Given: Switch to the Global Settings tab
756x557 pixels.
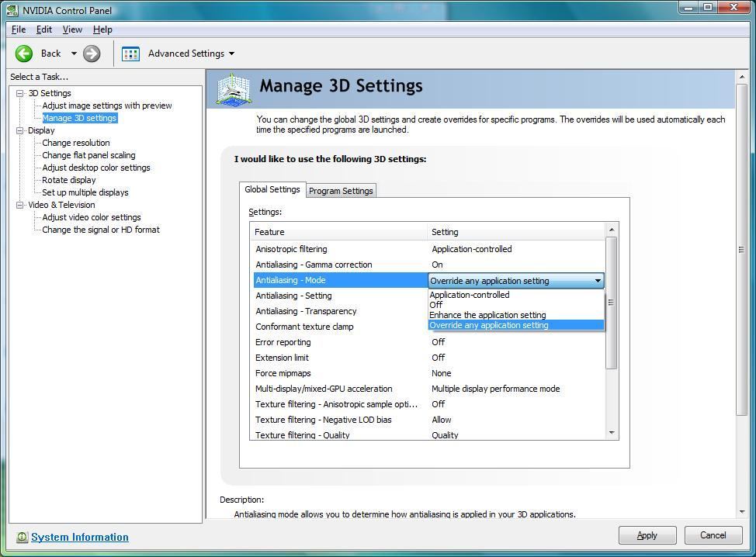Looking at the screenshot, I should click(x=272, y=189).
